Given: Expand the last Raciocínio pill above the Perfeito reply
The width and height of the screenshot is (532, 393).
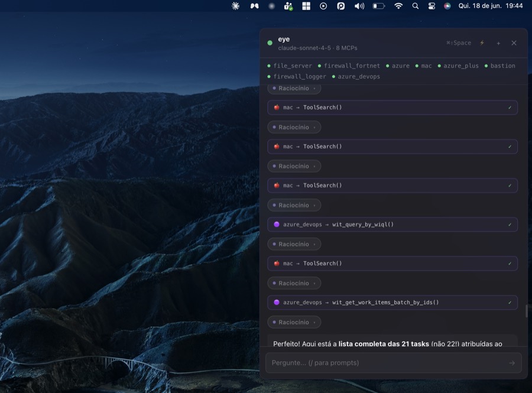Looking at the screenshot, I should tap(294, 322).
